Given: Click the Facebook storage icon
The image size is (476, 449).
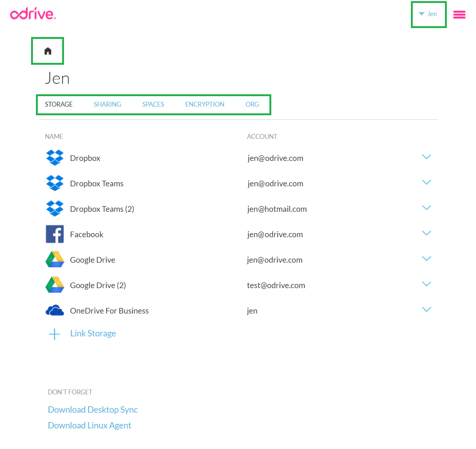Looking at the screenshot, I should pyautogui.click(x=55, y=234).
